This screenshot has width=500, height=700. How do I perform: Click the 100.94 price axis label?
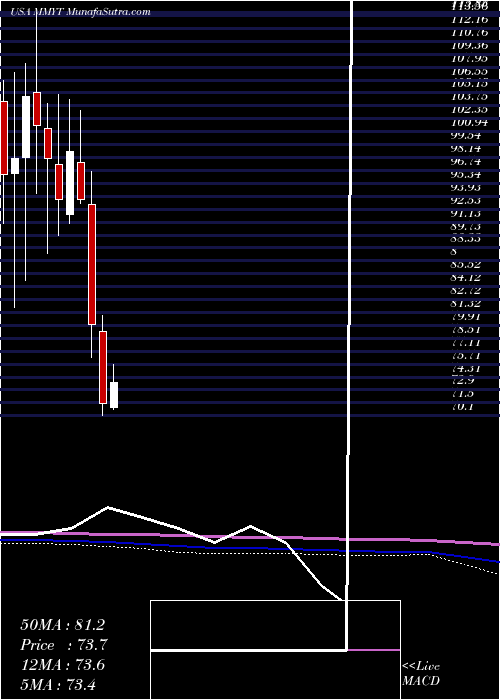[472, 122]
